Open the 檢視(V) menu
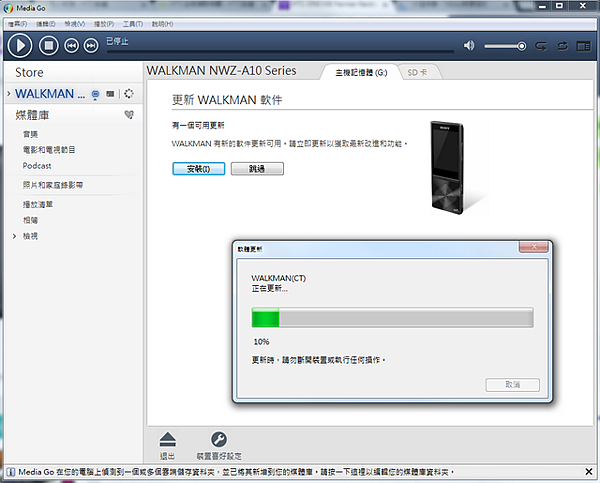Screen dimensions: 600x483 [75, 24]
